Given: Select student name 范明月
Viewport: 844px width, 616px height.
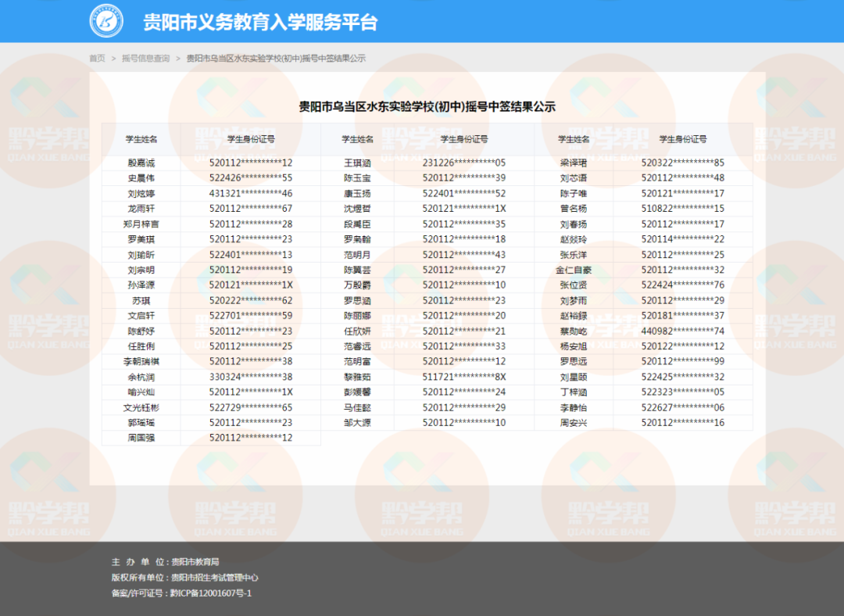Looking at the screenshot, I should tap(357, 255).
